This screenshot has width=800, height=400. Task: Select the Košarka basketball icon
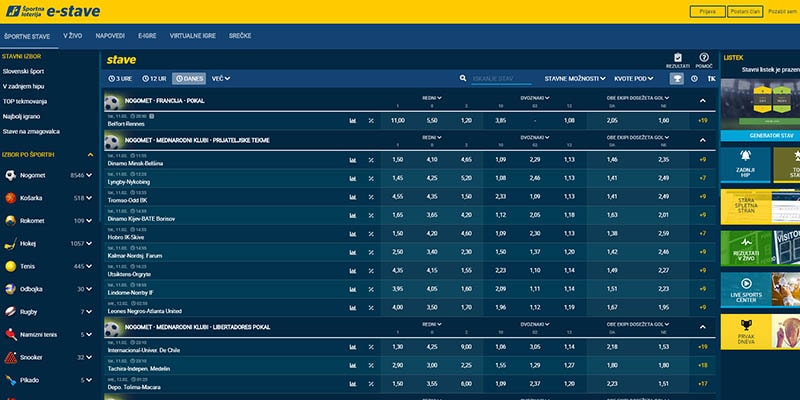tap(11, 198)
